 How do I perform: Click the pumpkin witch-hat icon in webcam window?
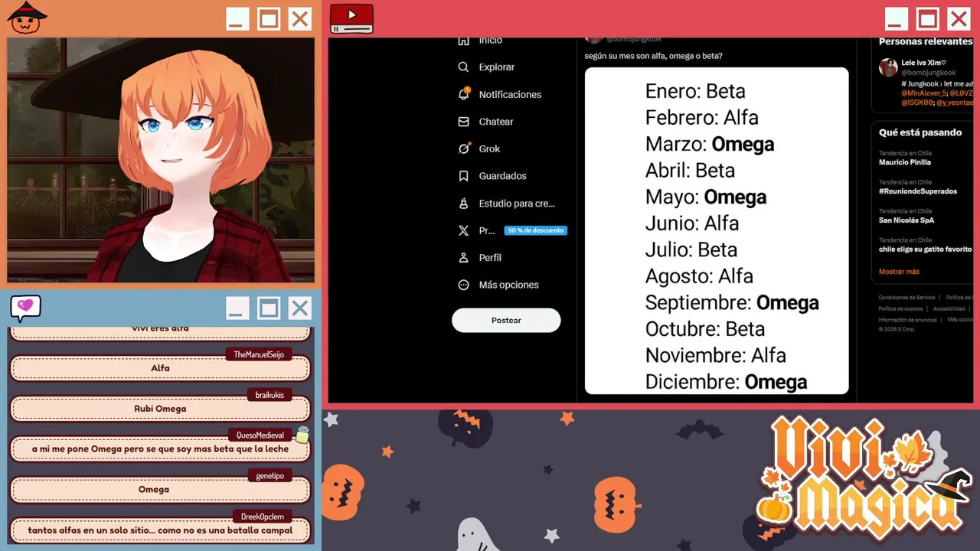pos(27,18)
